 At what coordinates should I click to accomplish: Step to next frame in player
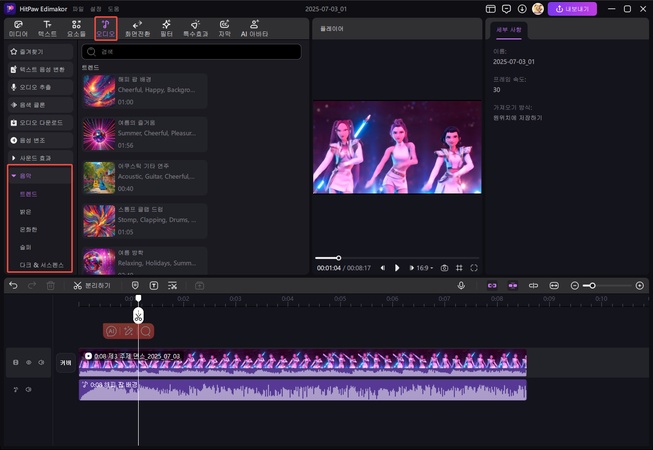(411, 268)
